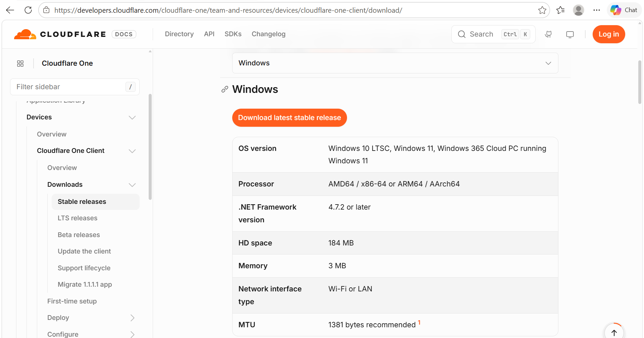The width and height of the screenshot is (644, 338).
Task: Open the Directory nav item
Action: tap(179, 34)
